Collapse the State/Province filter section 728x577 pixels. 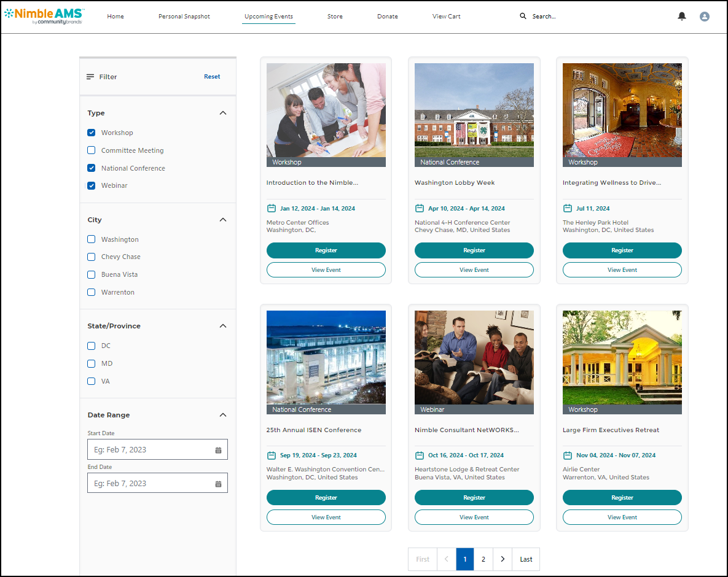223,326
